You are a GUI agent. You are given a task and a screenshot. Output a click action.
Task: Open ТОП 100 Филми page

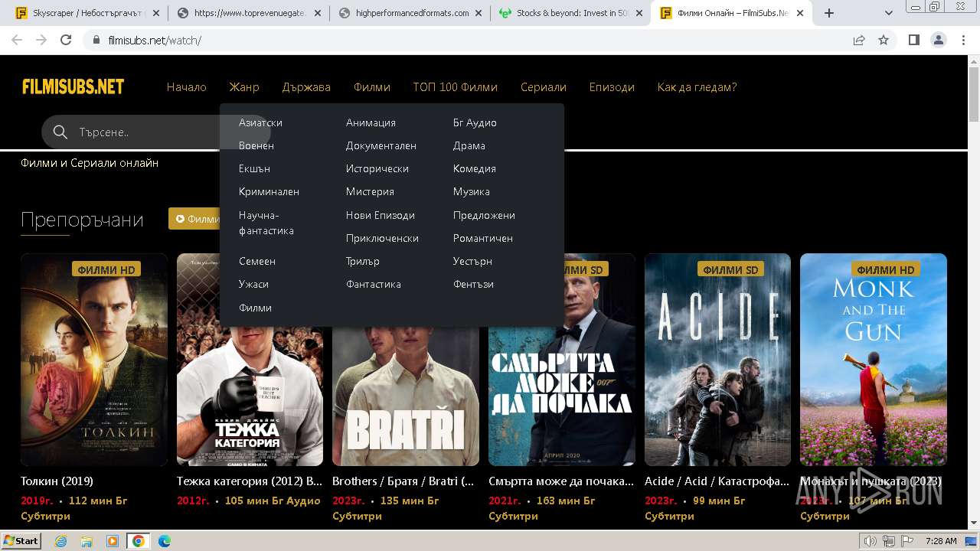[456, 87]
